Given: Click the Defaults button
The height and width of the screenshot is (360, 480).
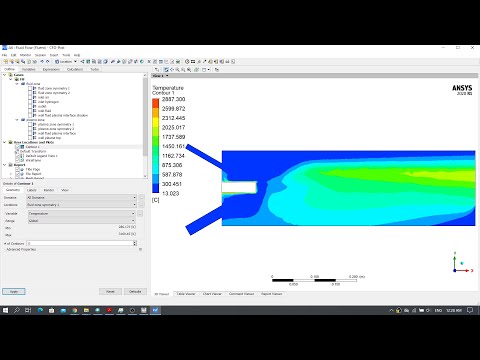Looking at the screenshot, I should coord(135,291).
